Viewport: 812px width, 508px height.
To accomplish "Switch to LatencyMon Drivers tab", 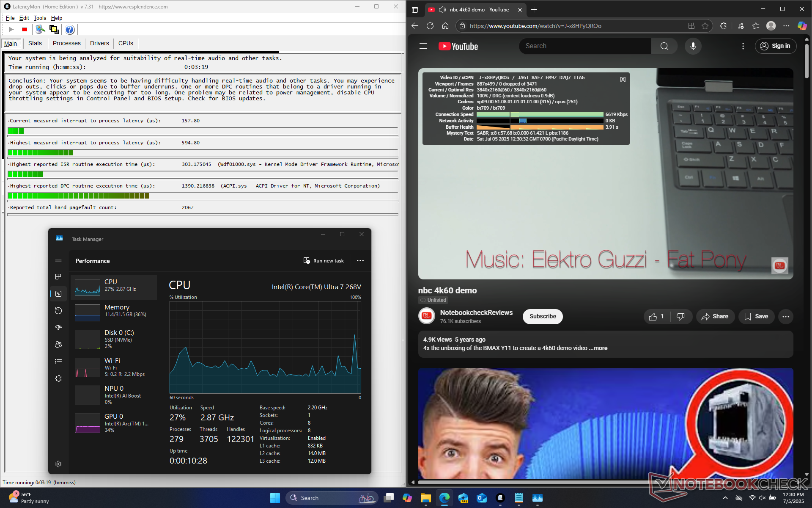I will click(x=99, y=43).
